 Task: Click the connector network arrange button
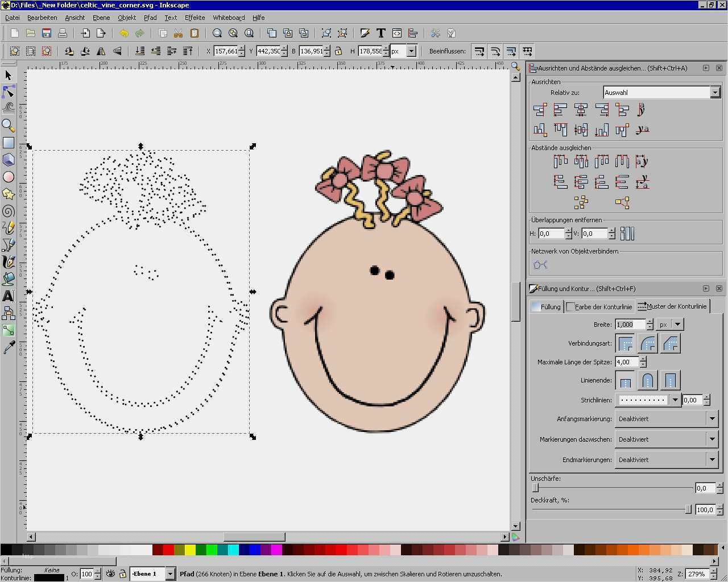click(540, 265)
